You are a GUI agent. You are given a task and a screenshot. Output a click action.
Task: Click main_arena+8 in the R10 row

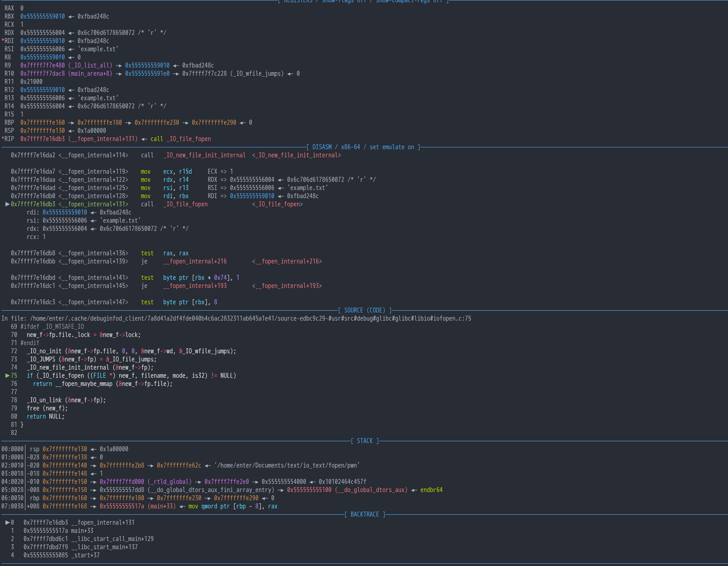[90, 73]
